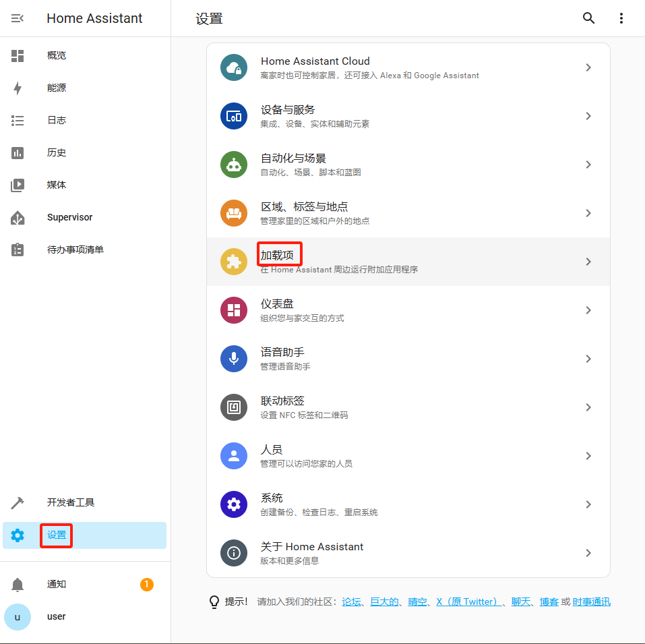Follow the 聊天 community link
This screenshot has height=644, width=645.
tap(521, 602)
